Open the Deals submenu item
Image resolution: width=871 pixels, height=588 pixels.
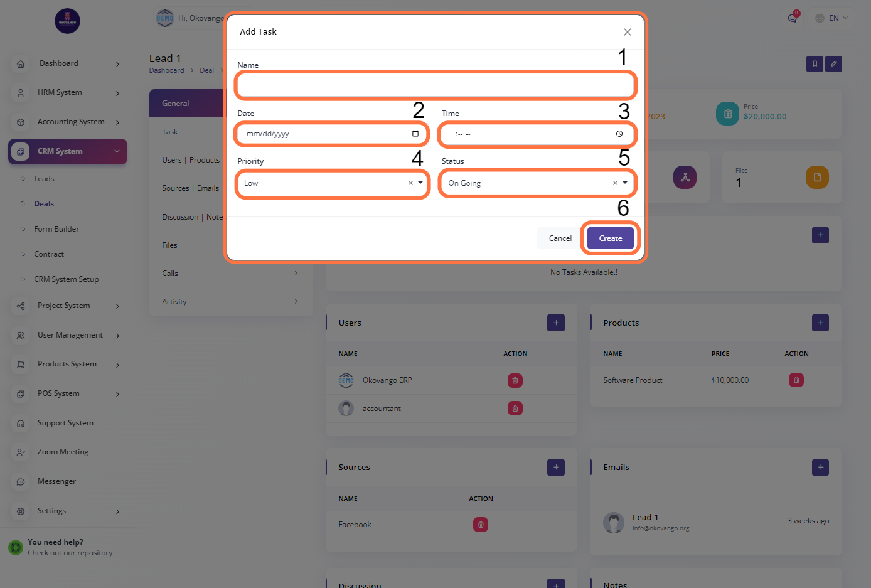click(44, 204)
